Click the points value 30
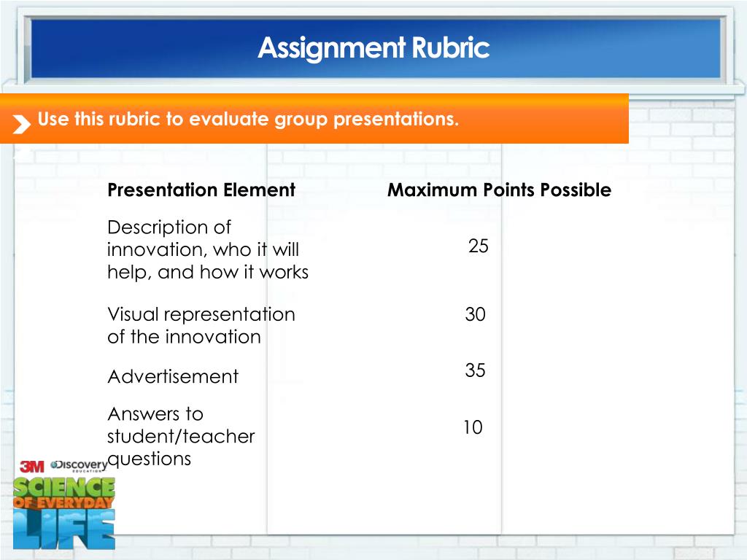 475,314
